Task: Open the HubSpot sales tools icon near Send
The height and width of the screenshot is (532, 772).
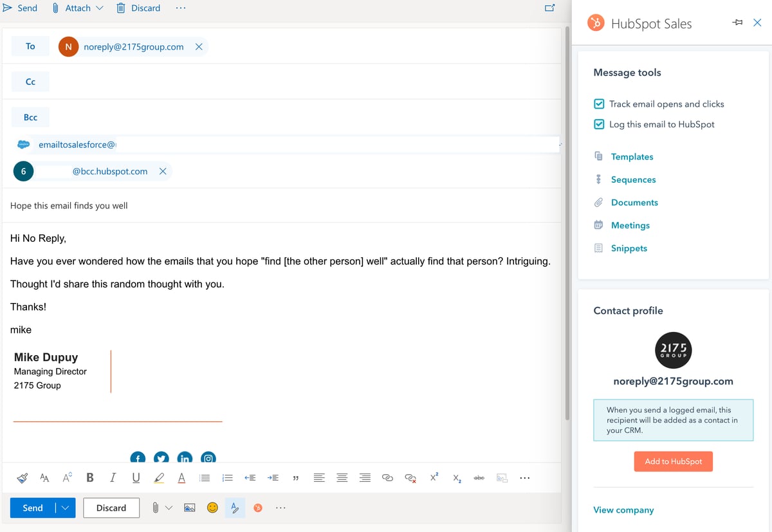Action: pos(257,508)
